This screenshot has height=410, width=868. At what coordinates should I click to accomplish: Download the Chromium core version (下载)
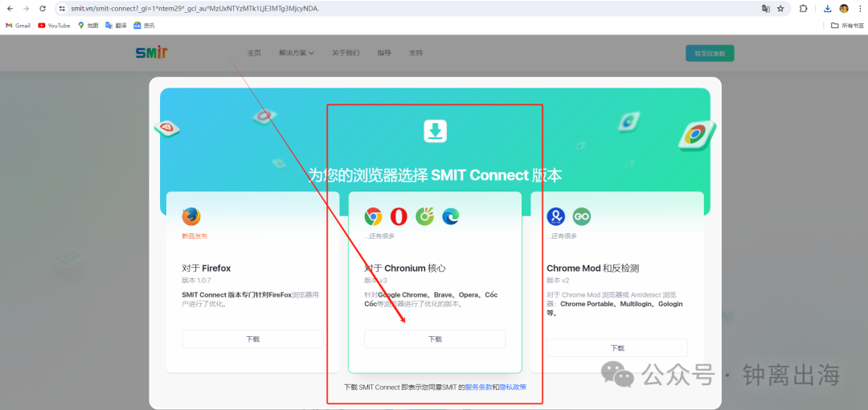tap(435, 339)
